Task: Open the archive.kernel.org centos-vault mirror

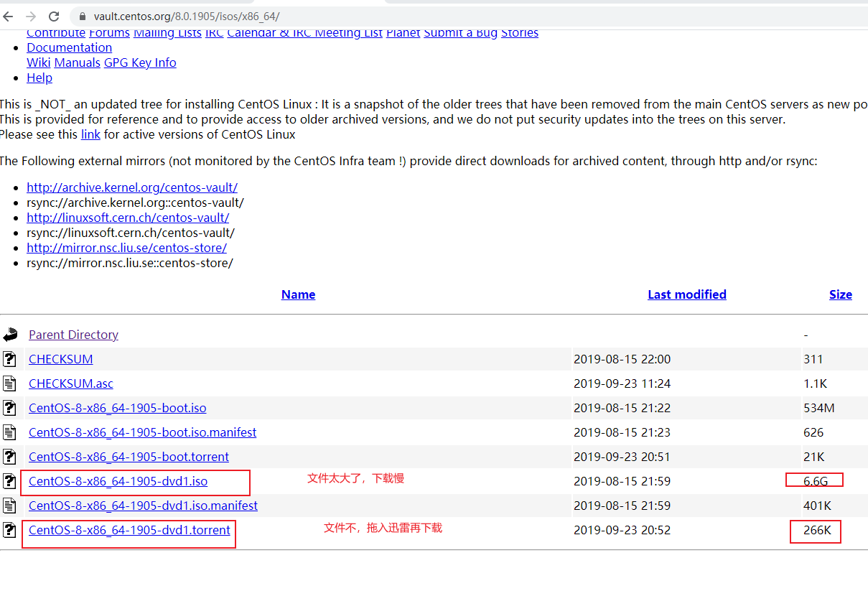Action: 132,187
